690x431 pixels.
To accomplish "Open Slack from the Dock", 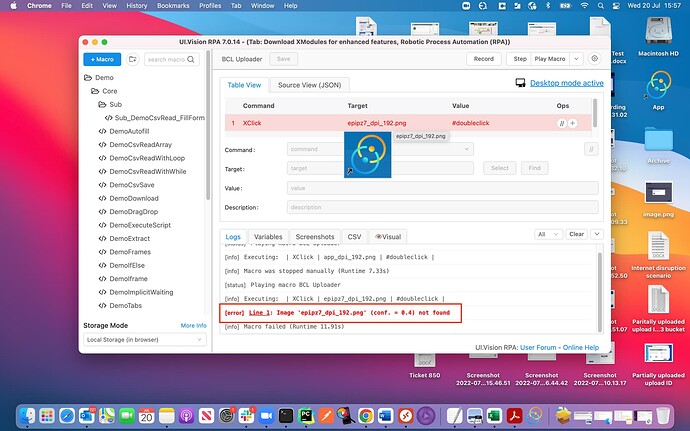I will click(246, 416).
